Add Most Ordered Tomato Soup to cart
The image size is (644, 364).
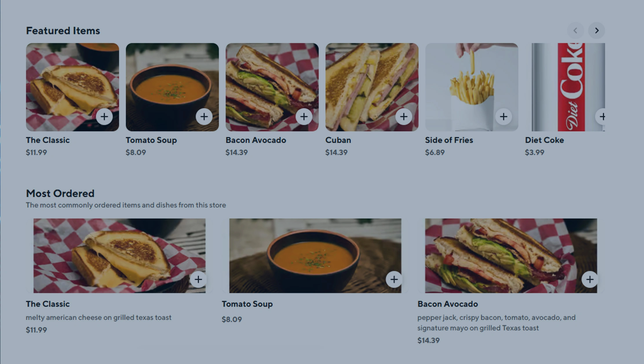pos(394,279)
